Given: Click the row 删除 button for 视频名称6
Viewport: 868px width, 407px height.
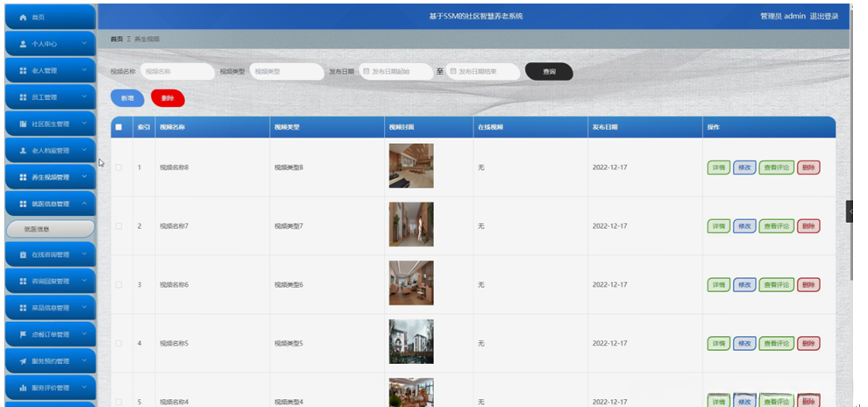Looking at the screenshot, I should [808, 284].
